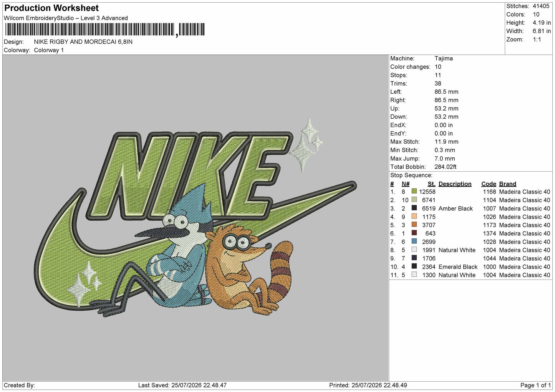Click the Stitches value 41405
Image resolution: width=555 pixels, height=392 pixels.
pyautogui.click(x=541, y=6)
